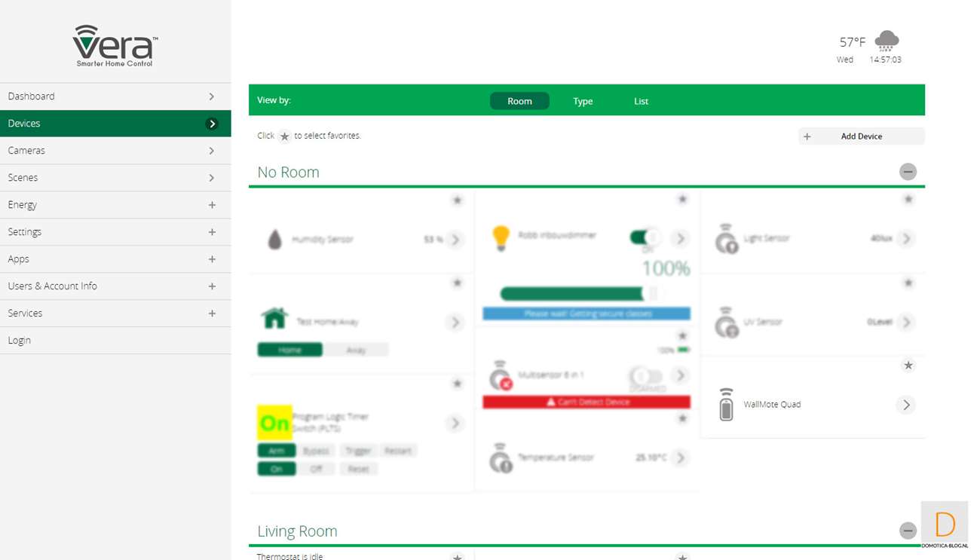Switch to the Type view tab
Screen dimensions: 980x560
pos(583,101)
